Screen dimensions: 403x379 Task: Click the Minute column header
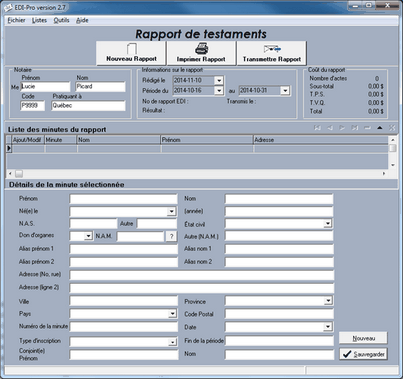(61, 140)
